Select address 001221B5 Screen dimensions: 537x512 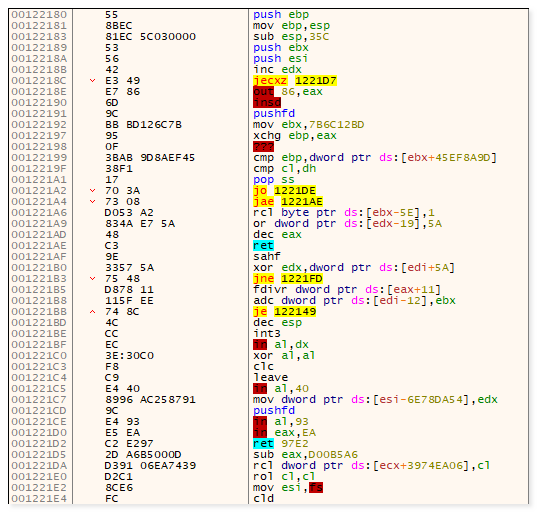pos(39,290)
